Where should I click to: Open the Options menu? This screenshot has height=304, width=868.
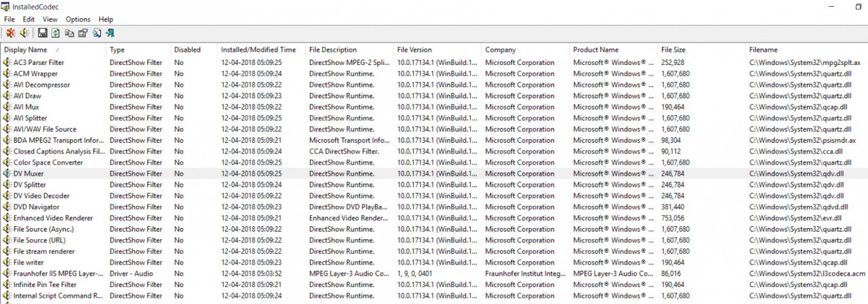click(78, 20)
